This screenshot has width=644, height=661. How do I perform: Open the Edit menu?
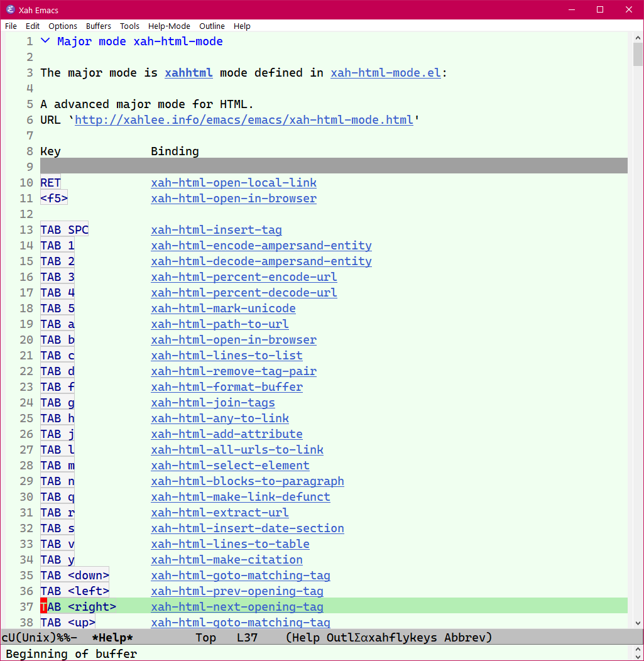click(x=33, y=26)
